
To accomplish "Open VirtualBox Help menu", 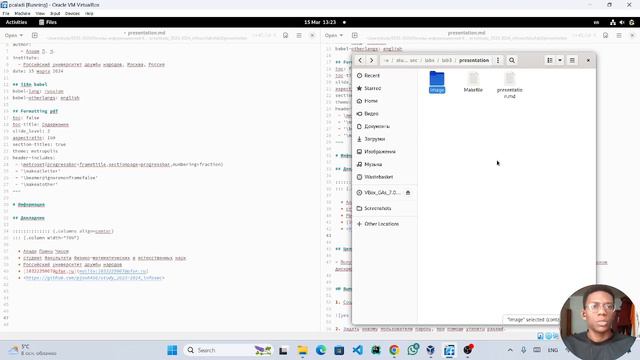I will coord(89,13).
